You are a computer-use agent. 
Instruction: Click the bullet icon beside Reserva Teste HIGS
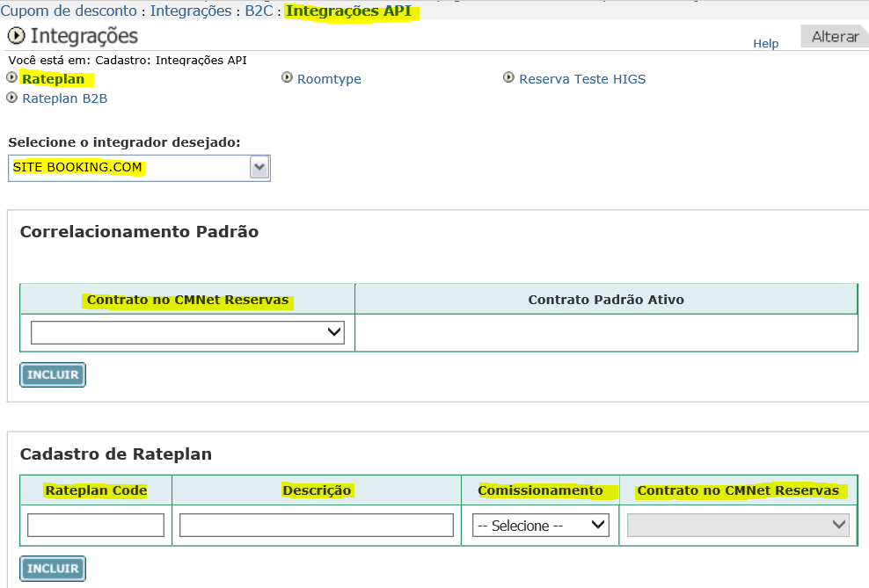[x=508, y=78]
